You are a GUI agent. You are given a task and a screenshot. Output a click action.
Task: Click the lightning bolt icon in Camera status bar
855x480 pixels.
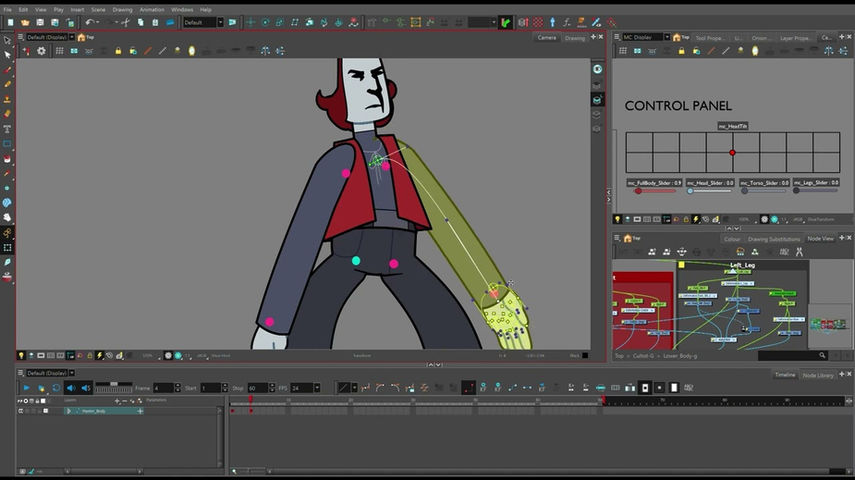[x=99, y=356]
